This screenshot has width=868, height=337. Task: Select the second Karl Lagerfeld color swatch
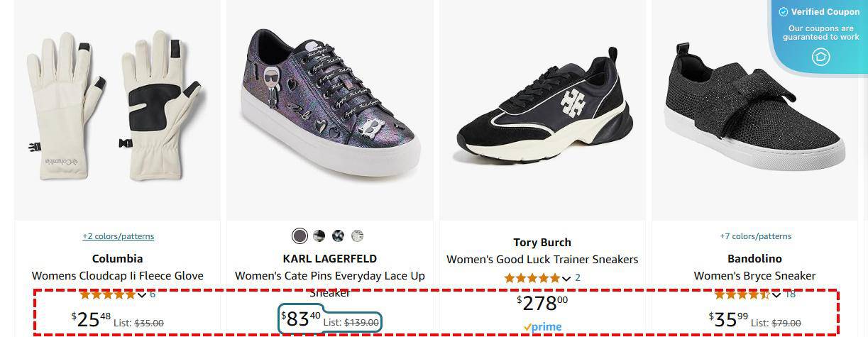319,236
